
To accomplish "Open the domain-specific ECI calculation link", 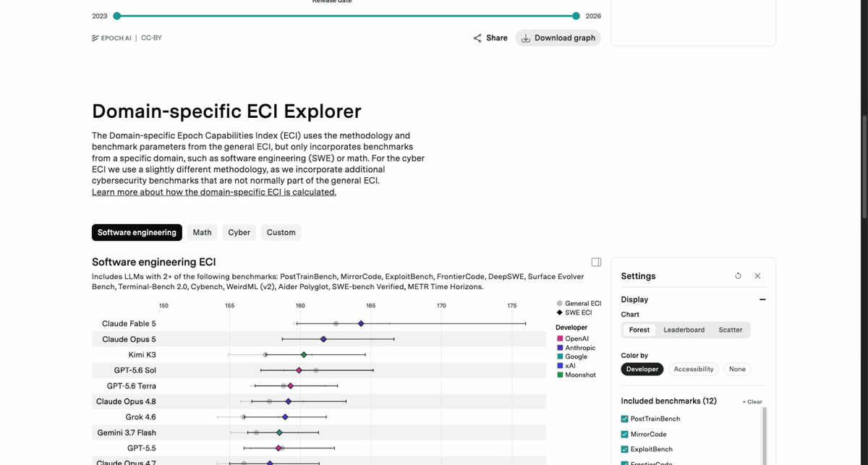I will 214,192.
